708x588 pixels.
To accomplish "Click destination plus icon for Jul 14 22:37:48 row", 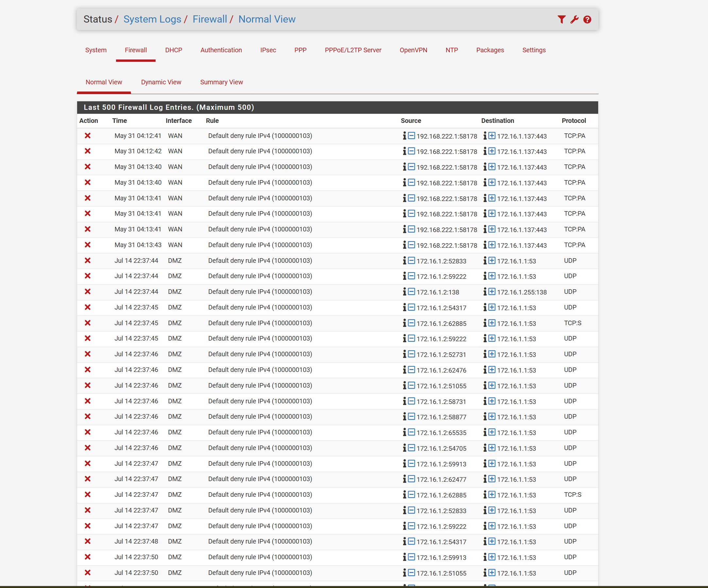I will (492, 541).
